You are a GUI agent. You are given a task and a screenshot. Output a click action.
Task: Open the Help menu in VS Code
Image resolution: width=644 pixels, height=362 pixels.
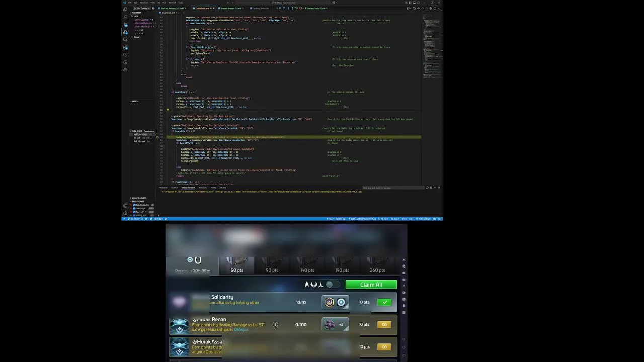tap(181, 3)
